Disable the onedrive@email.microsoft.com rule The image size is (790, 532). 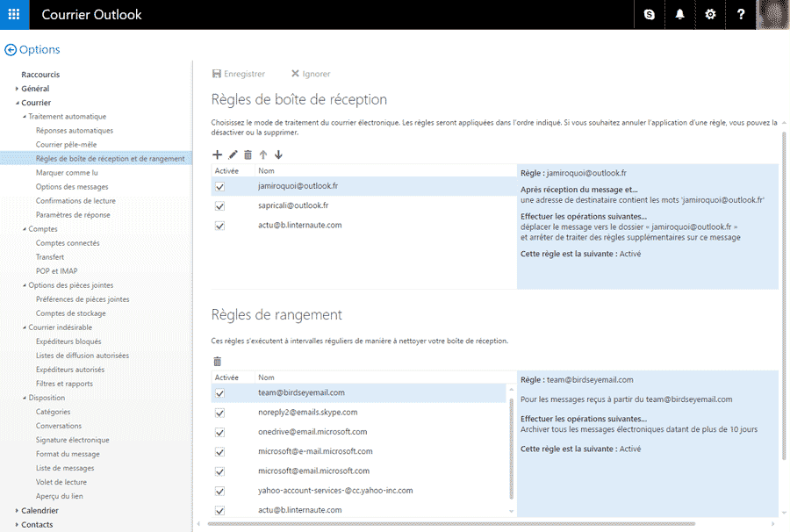(219, 433)
